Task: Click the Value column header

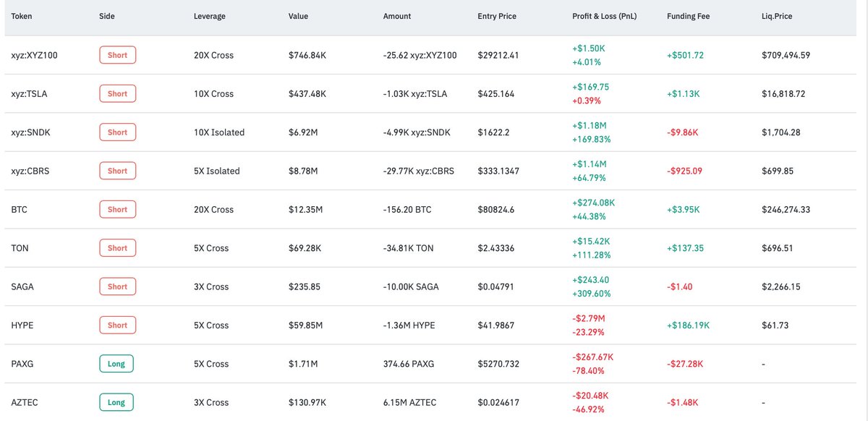Action: coord(298,16)
